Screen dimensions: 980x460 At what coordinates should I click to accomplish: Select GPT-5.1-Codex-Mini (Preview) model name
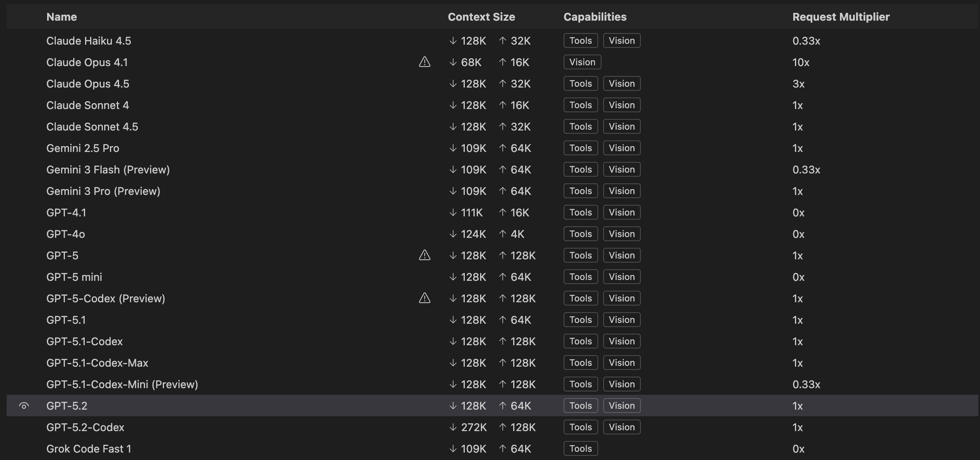(x=122, y=384)
